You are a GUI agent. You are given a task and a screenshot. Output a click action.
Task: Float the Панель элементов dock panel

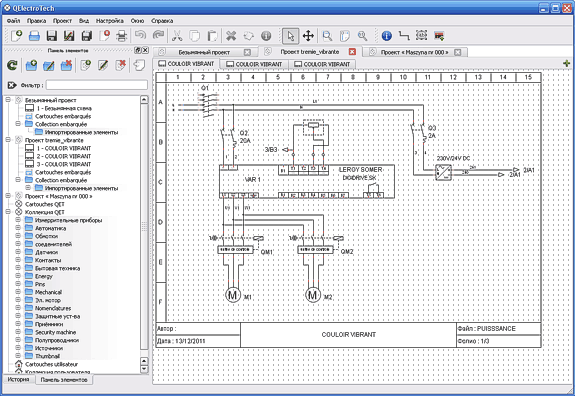(x=138, y=50)
